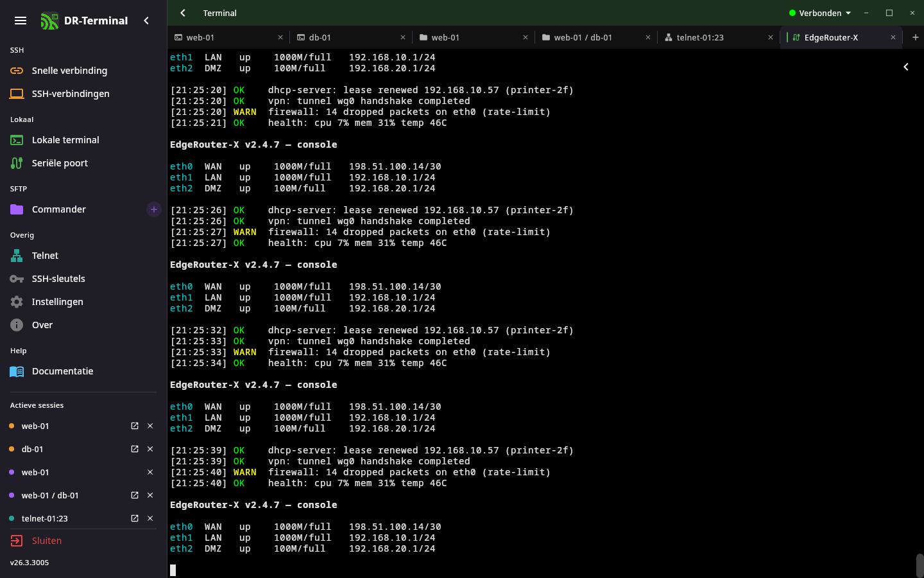Open Instellingen settings
This screenshot has width=924, height=578.
click(83, 302)
